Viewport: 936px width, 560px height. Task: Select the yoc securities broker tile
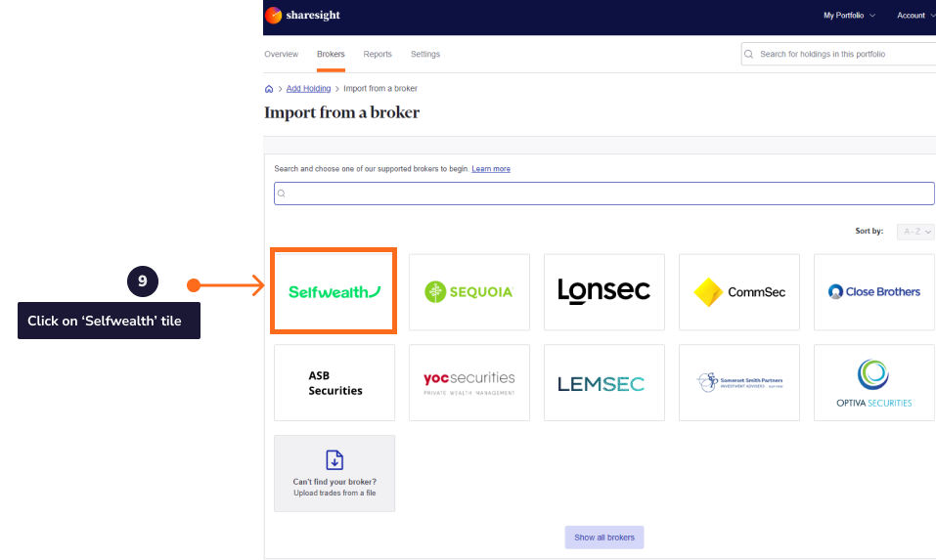pos(469,383)
